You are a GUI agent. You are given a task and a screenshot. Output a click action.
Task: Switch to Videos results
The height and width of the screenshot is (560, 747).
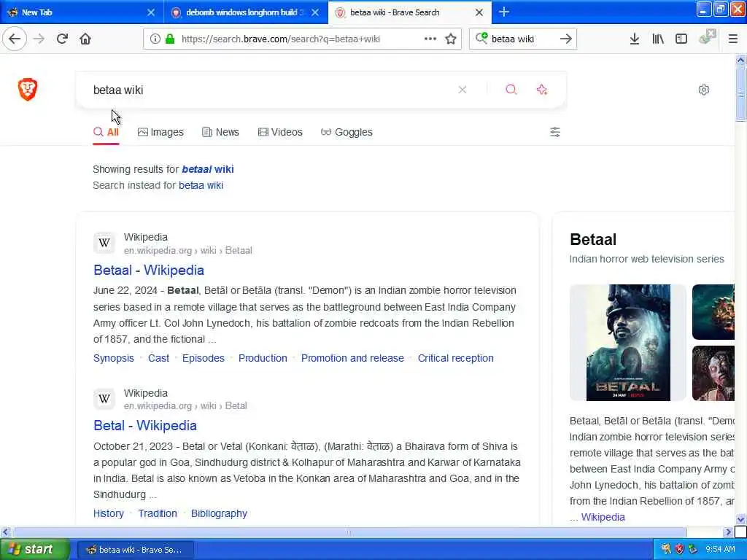(x=280, y=132)
